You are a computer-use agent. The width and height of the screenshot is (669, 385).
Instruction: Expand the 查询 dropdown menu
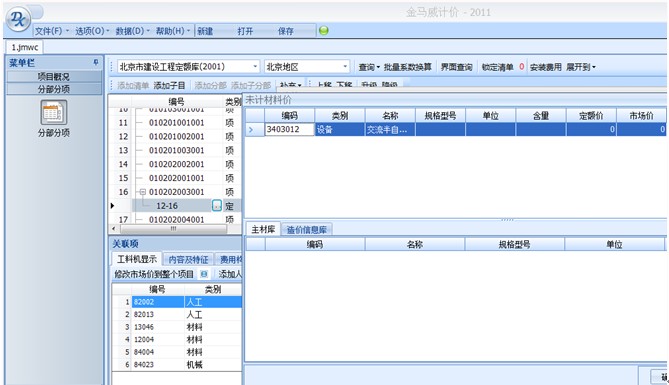coord(369,67)
